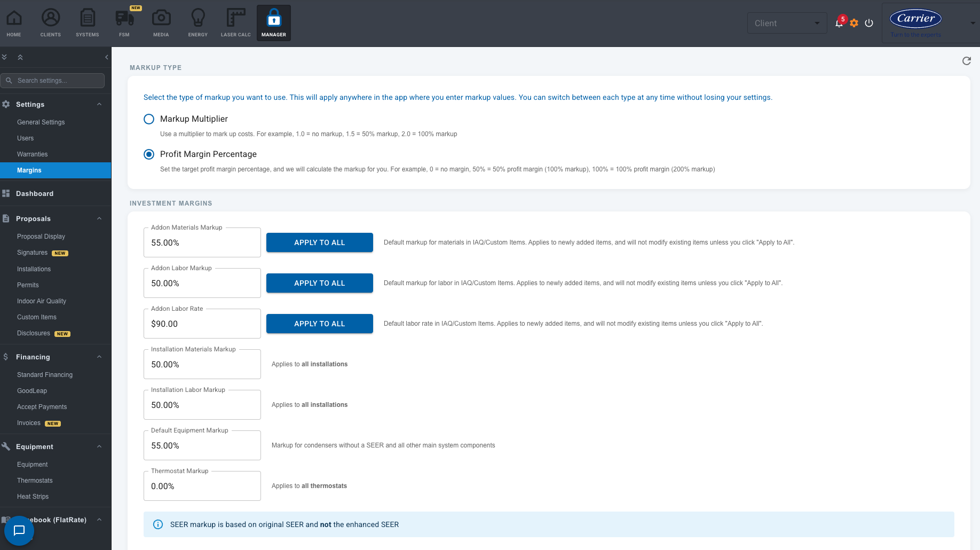Image resolution: width=980 pixels, height=550 pixels.
Task: Edit Addon Labor Rate field
Action: 202,324
